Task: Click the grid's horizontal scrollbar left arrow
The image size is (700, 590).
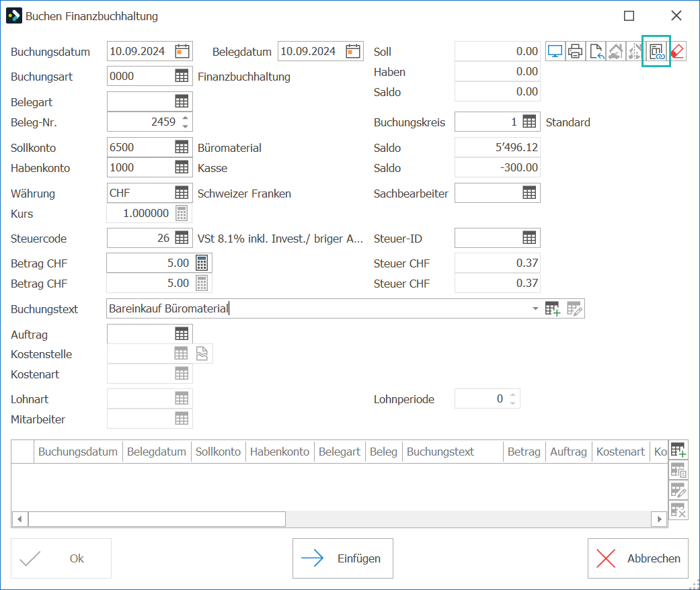Action: click(20, 519)
